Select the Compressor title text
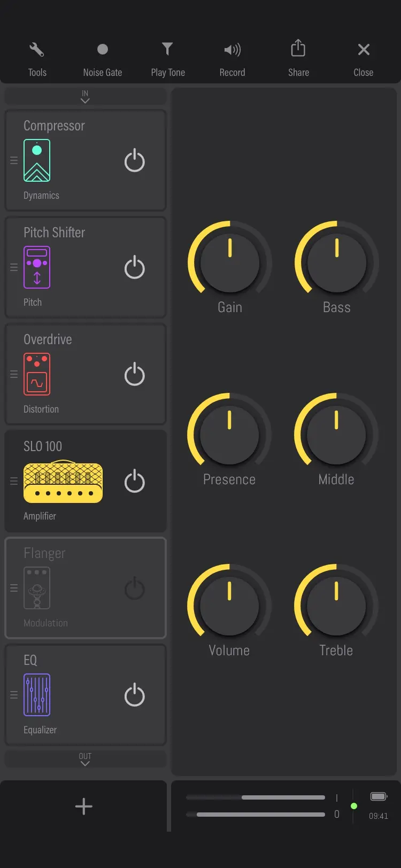Screen dimensions: 401x868 (x=54, y=126)
